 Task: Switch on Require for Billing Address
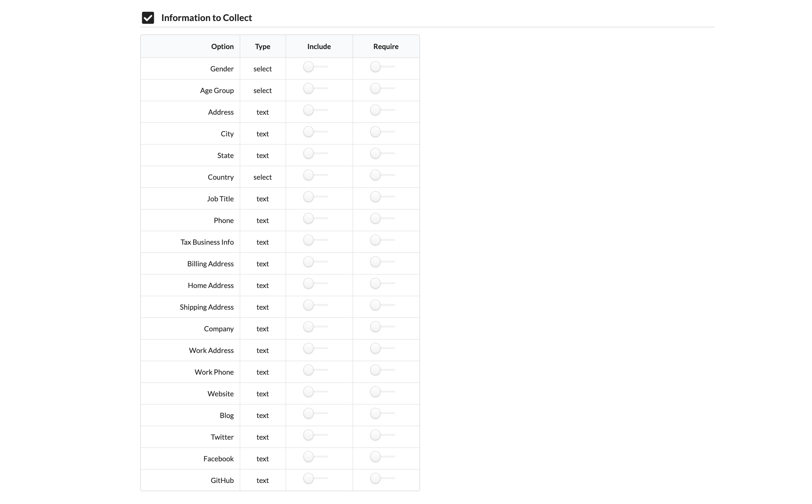pos(383,262)
